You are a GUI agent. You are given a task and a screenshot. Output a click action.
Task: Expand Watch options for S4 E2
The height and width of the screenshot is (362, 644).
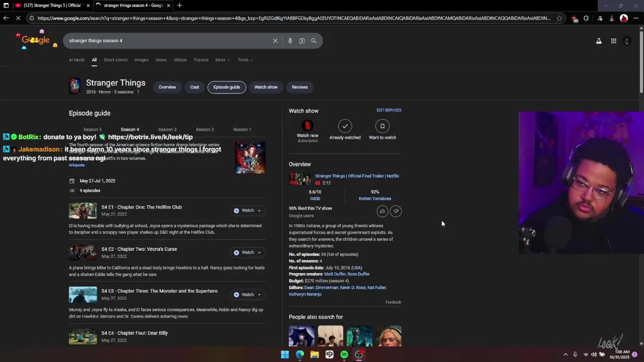coord(259,252)
